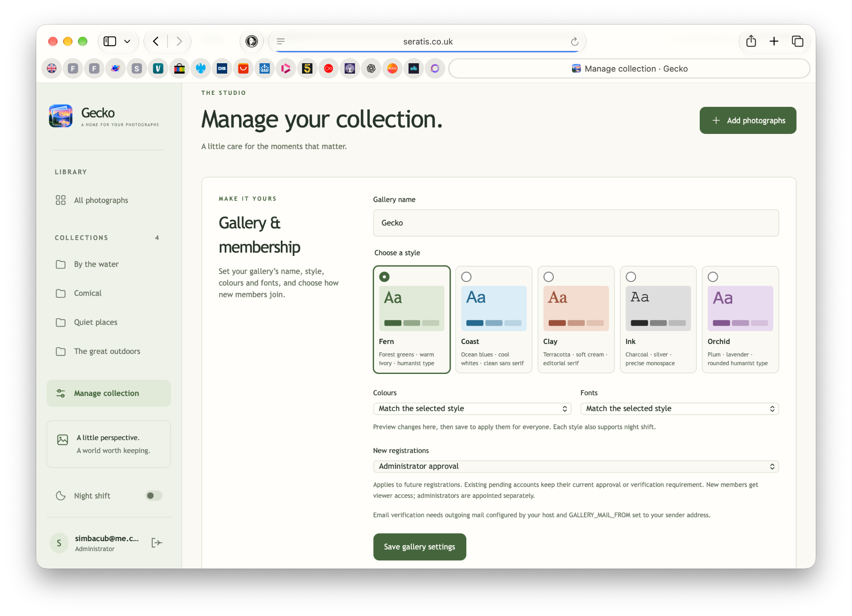Show the tab overview icon
The height and width of the screenshot is (616, 852).
point(798,41)
